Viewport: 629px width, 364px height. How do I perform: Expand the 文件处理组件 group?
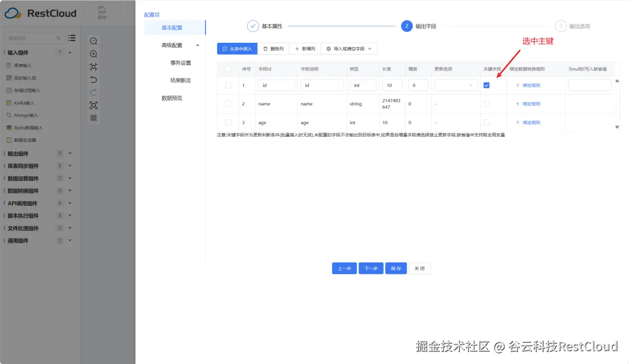[x=70, y=228]
